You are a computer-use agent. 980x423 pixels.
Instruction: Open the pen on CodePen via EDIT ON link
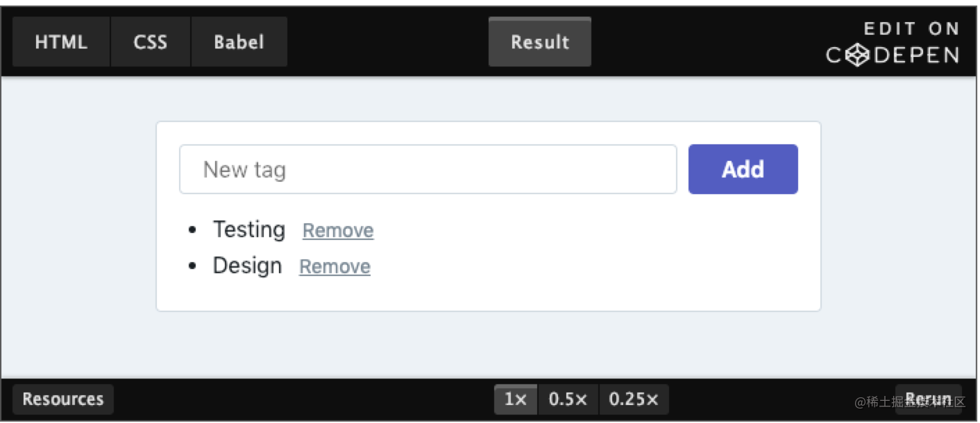pyautogui.click(x=911, y=28)
